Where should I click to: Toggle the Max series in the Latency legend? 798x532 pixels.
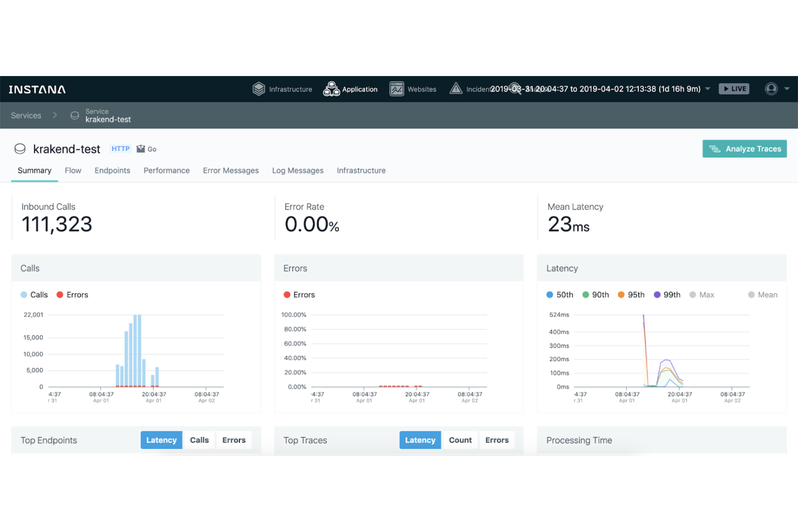[x=701, y=294]
